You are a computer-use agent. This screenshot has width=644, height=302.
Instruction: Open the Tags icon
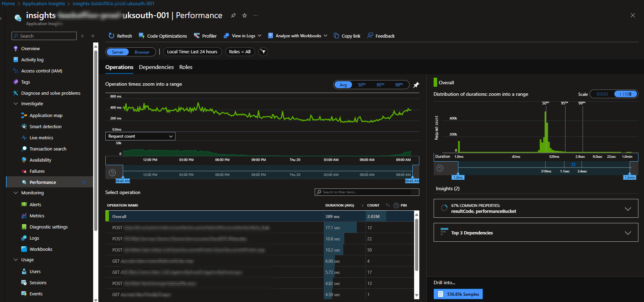point(15,82)
